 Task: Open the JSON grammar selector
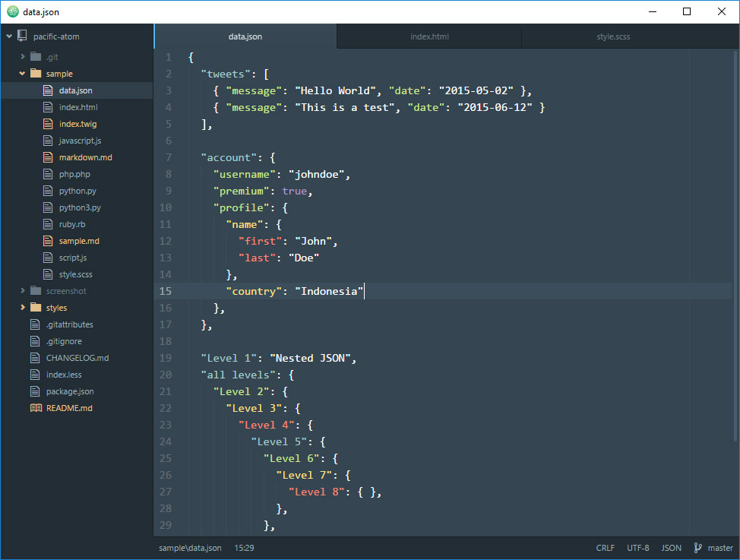[x=671, y=548]
